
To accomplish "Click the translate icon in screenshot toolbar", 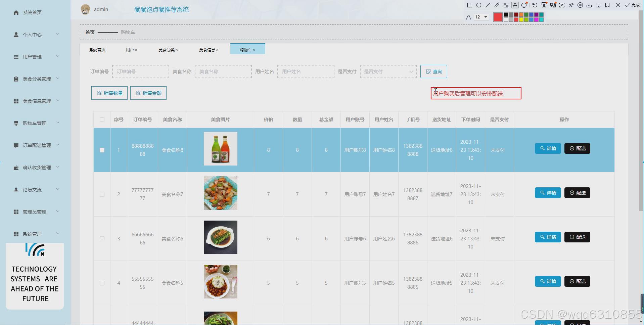I will [x=553, y=5].
